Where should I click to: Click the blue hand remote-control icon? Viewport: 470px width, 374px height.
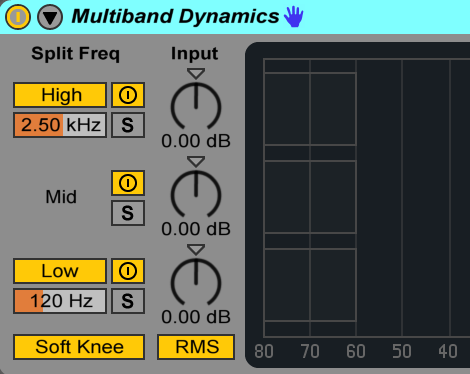[293, 17]
